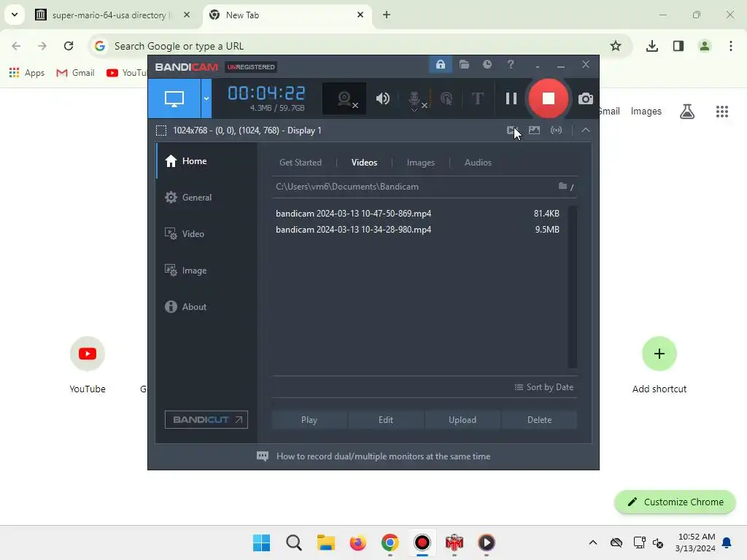Open a new Chrome tab with plus
Viewport: 747px width, 560px height.
pos(387,15)
